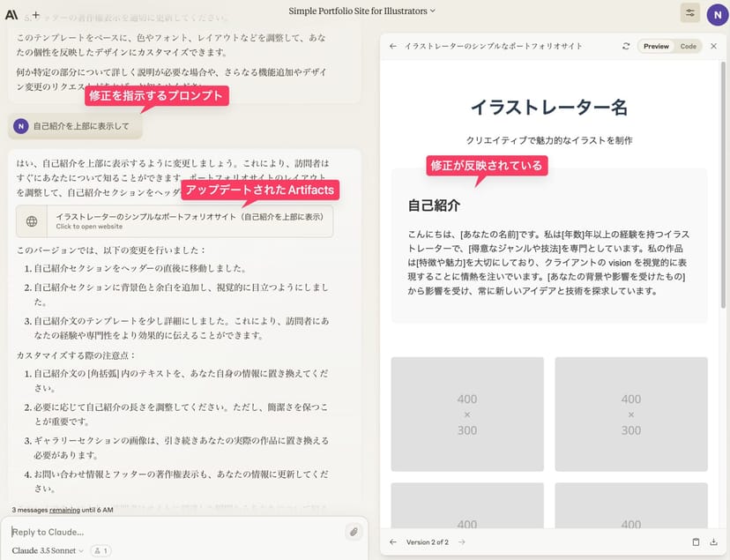The image size is (730, 560).
Task: Click the Anthropic logo in top-left
Action: click(11, 15)
